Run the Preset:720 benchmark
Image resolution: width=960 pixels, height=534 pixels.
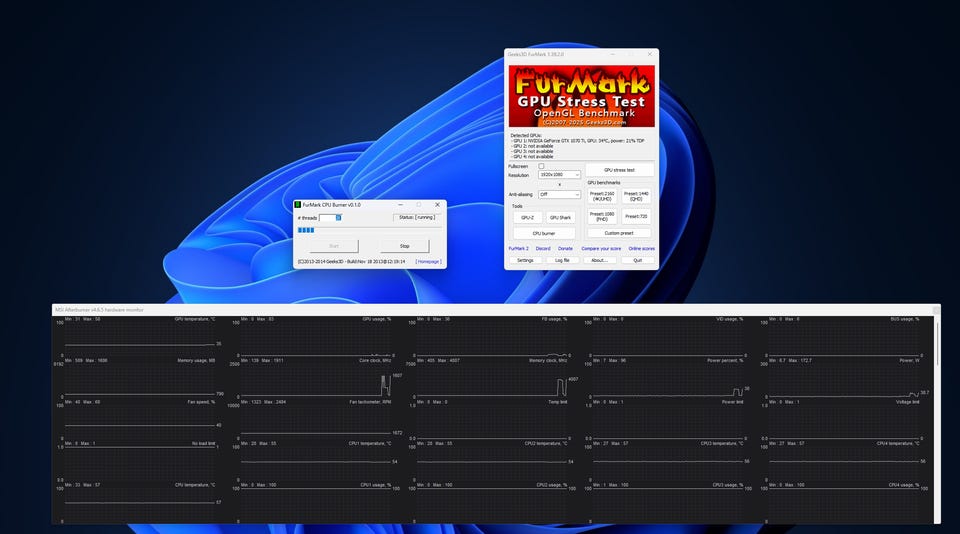(636, 216)
